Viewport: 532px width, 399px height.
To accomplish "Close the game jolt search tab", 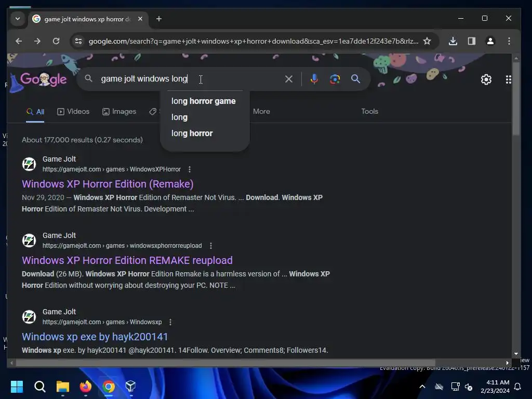I will (140, 19).
